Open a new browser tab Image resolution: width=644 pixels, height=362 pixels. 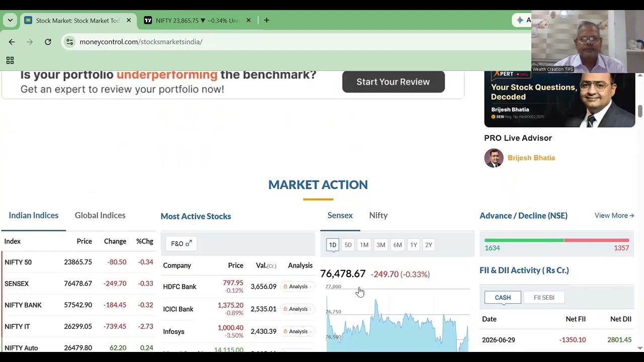pos(267,21)
